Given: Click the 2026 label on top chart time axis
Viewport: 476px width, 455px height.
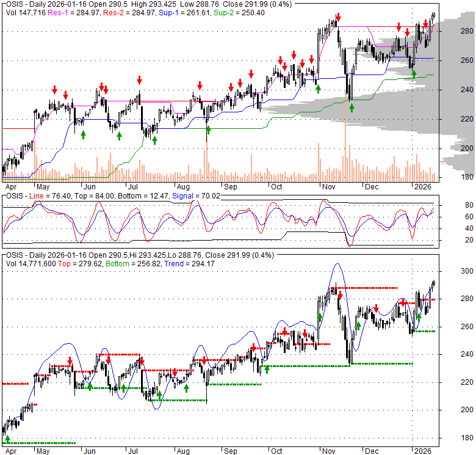Looking at the screenshot, I should [422, 187].
